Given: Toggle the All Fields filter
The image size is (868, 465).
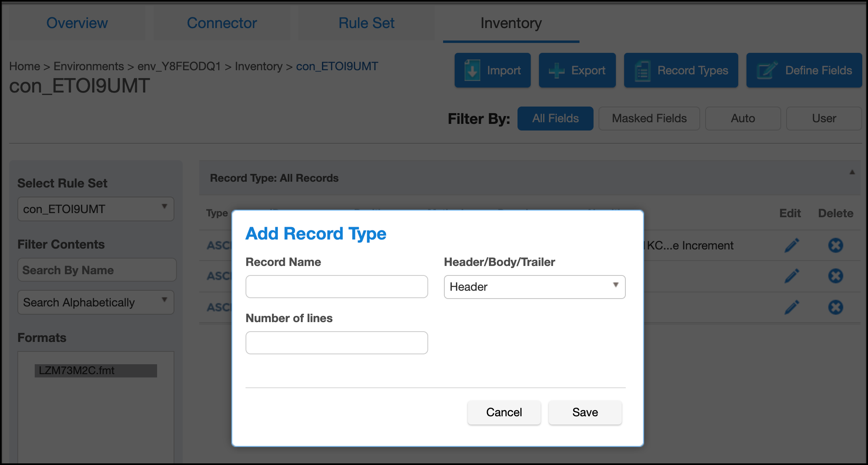Looking at the screenshot, I should coord(555,119).
